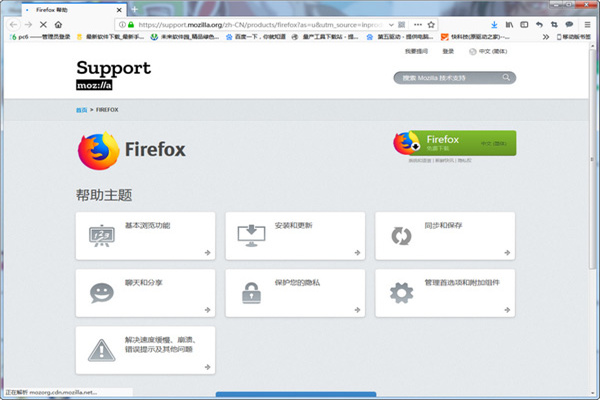
Task: Go to the browser home page icon
Action: point(58,24)
